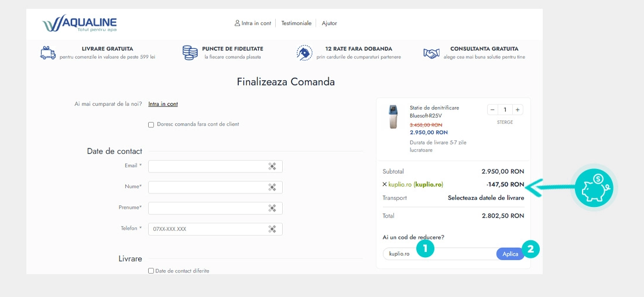Viewport: 644px width, 297px height.
Task: Focus the Email input field
Action: pos(215,167)
